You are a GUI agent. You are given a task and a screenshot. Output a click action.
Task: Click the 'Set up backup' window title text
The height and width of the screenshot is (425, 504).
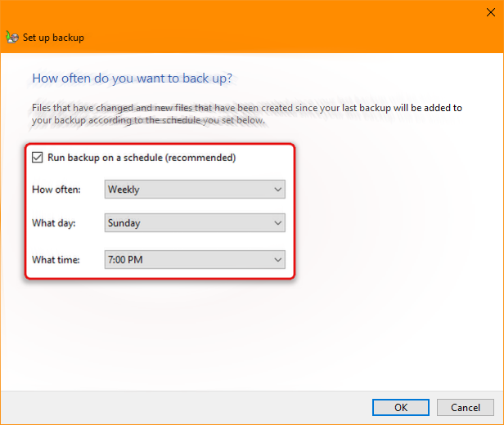pos(53,38)
